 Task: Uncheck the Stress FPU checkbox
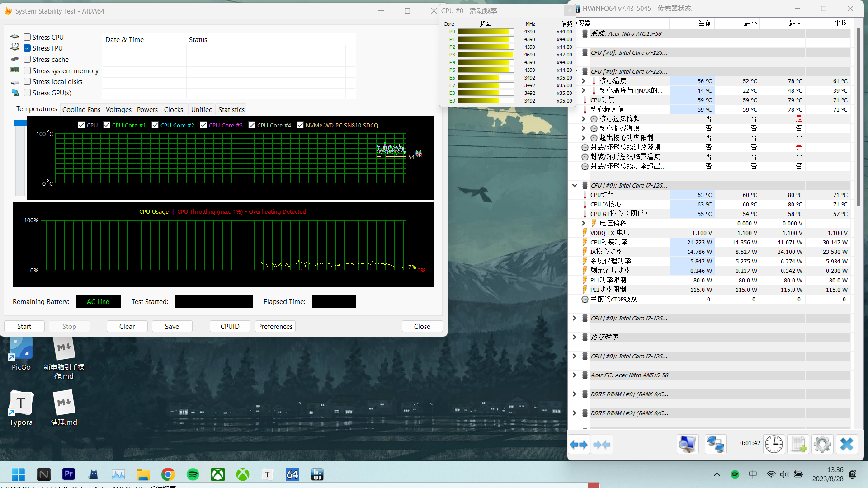[x=28, y=48]
